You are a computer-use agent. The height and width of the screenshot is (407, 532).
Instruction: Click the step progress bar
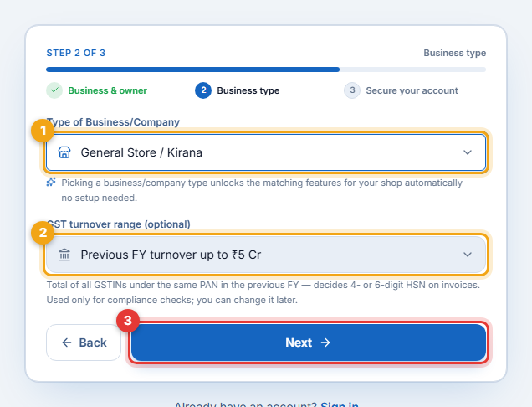point(266,70)
